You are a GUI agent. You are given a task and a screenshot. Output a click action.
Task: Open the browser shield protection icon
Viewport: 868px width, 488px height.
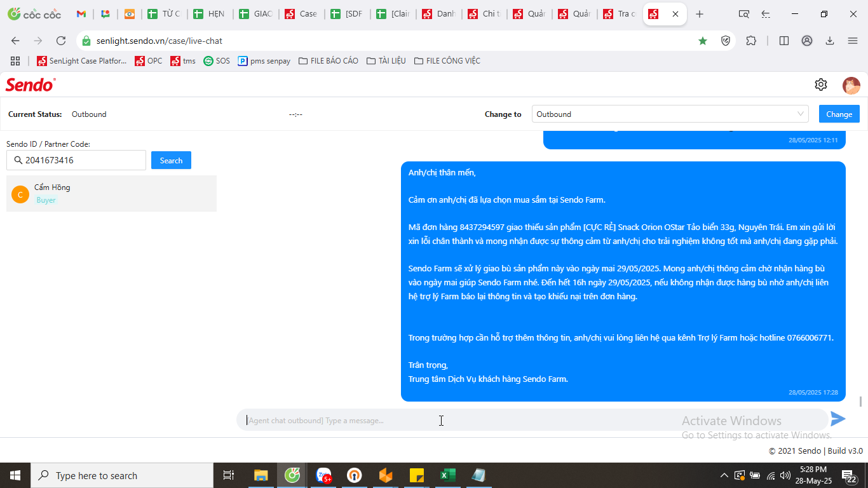click(x=726, y=41)
